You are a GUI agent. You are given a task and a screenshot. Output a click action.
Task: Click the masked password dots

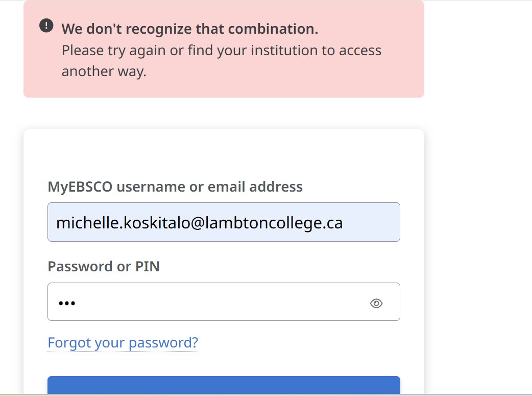[66, 303]
